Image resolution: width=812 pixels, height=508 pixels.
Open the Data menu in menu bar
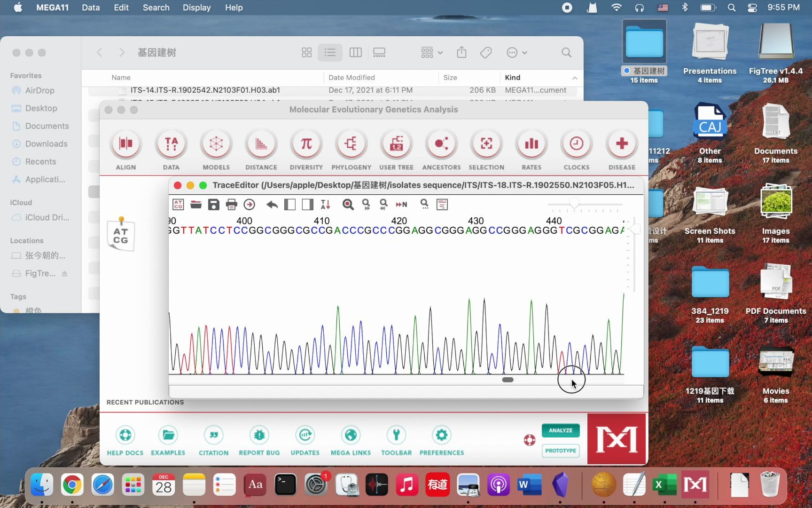(91, 8)
